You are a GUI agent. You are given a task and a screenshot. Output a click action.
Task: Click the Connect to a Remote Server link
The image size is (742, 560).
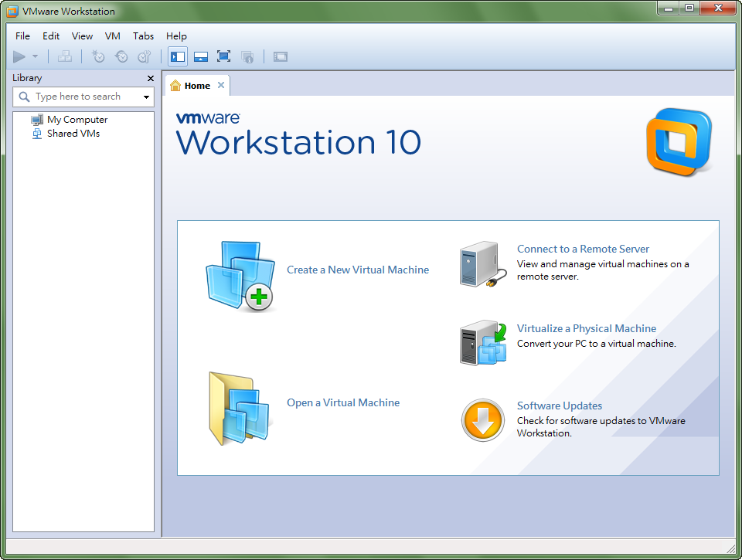(x=583, y=249)
